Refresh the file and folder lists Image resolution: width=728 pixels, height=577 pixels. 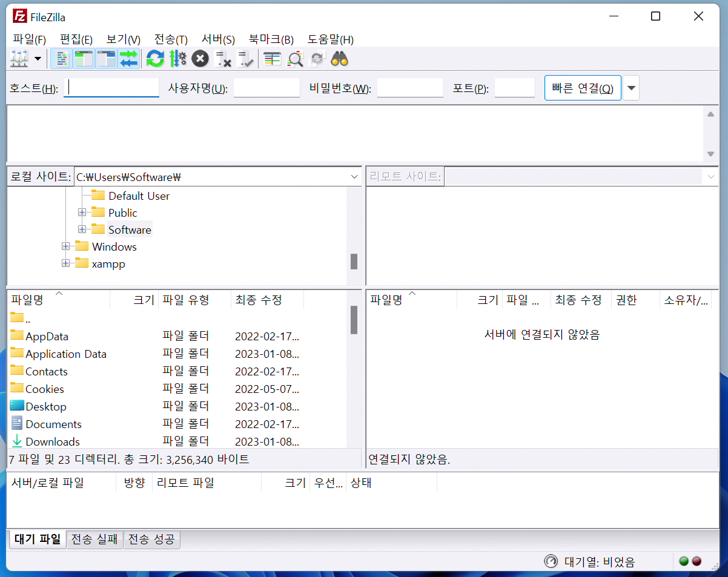point(155,59)
